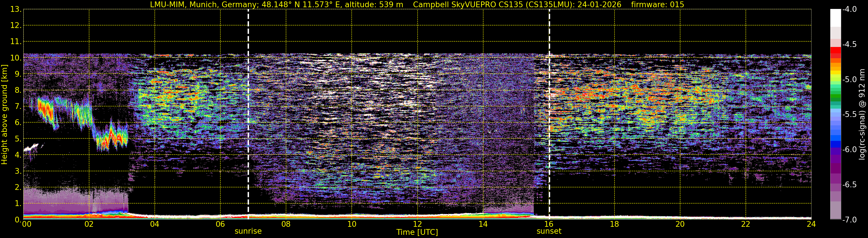Viewport: 868px width, 238px height.
Task: Click the '00' tick on the time axis
Action: coord(26,224)
